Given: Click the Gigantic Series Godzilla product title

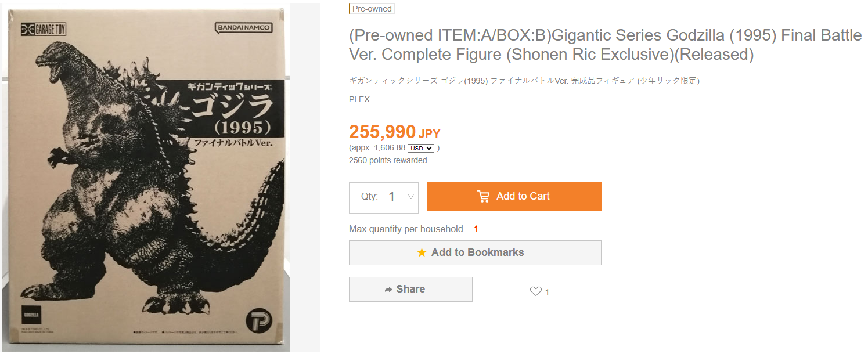Looking at the screenshot, I should [x=606, y=45].
